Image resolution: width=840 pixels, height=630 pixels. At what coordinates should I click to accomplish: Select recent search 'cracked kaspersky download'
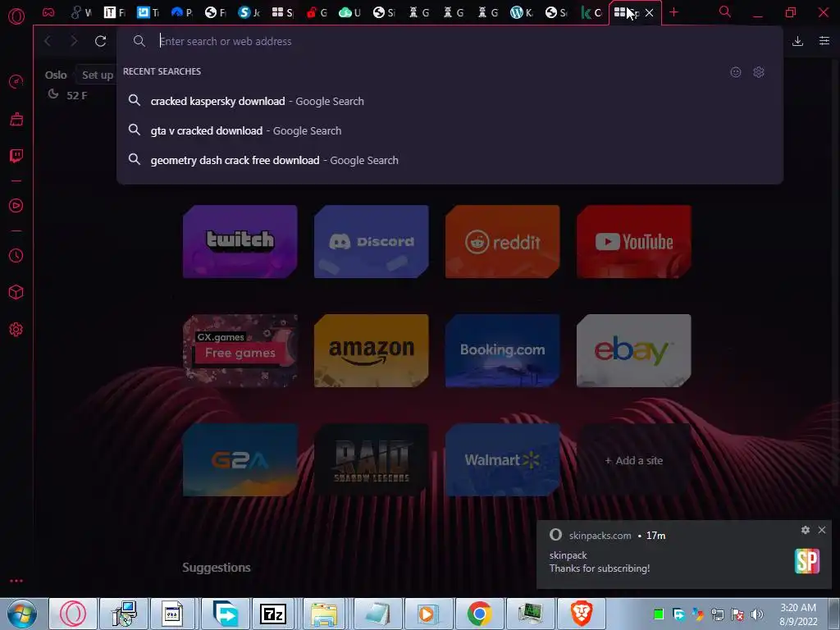[x=450, y=101]
